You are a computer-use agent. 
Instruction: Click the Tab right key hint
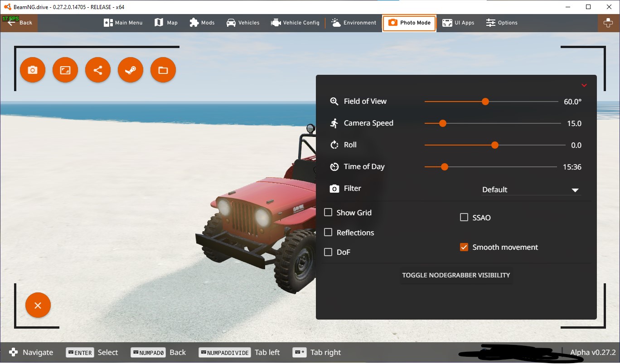[x=317, y=352]
